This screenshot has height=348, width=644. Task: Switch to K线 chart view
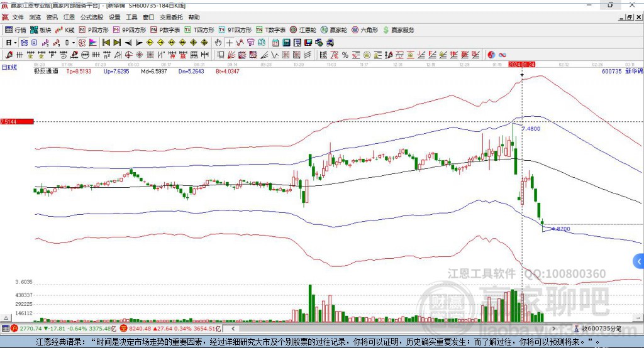[65, 30]
